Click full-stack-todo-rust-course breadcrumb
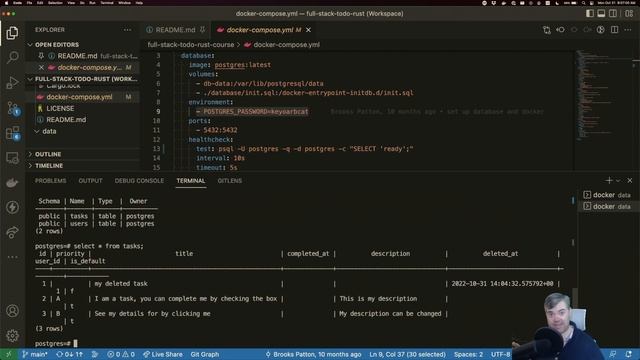Image resolution: width=640 pixels, height=360 pixels. coord(191,45)
